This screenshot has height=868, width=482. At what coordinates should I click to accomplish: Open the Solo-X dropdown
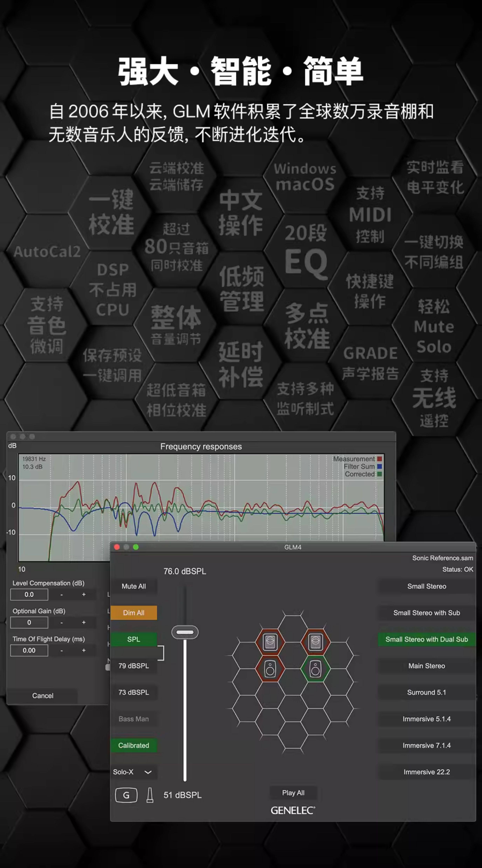134,772
